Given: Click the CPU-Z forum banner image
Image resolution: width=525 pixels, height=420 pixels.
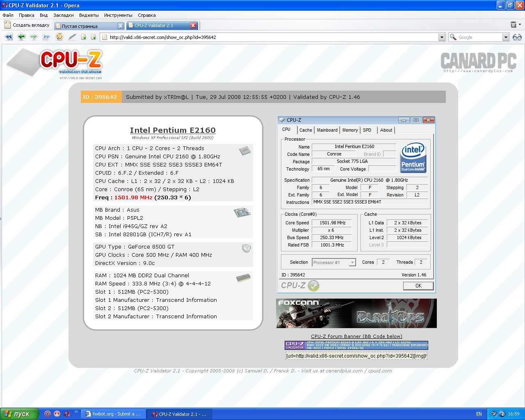Looking at the screenshot, I should (x=356, y=345).
